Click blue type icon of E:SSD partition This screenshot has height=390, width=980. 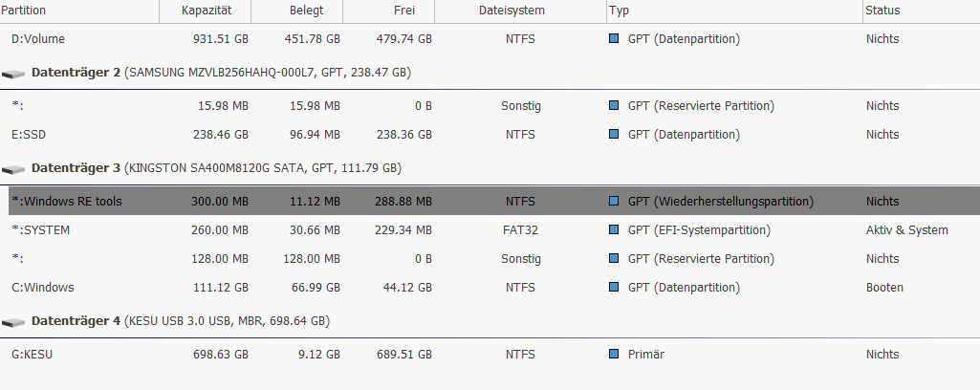pos(614,134)
